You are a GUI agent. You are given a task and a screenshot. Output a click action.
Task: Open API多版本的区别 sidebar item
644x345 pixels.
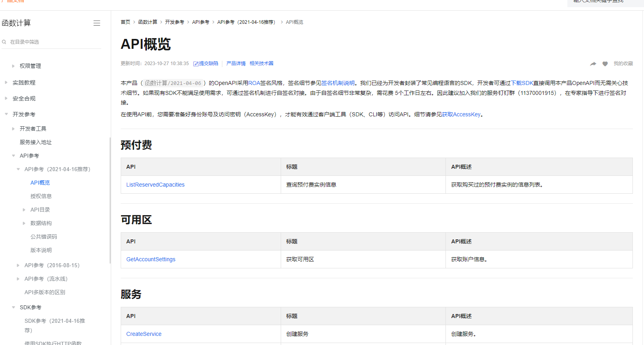click(x=45, y=292)
